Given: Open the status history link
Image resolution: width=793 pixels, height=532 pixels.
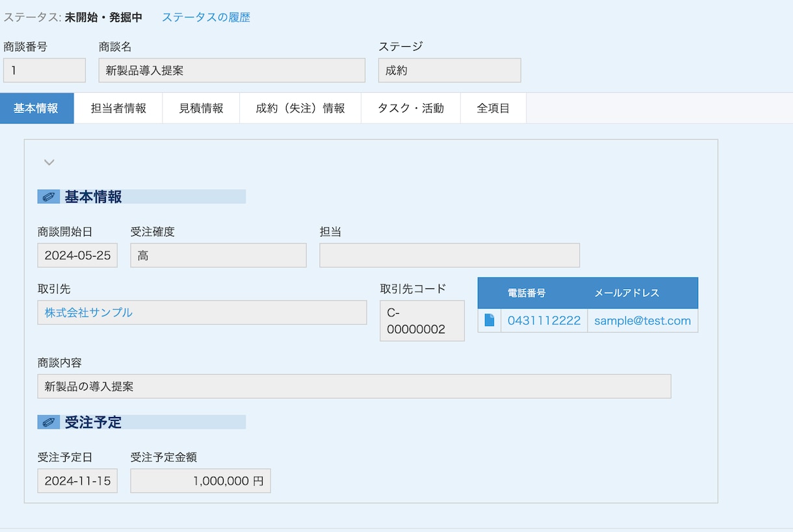Looking at the screenshot, I should (x=205, y=18).
